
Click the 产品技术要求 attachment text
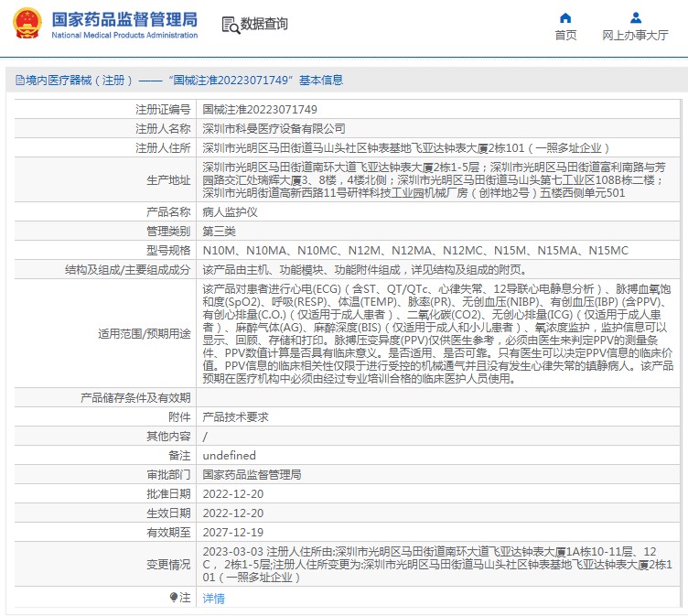(235, 416)
